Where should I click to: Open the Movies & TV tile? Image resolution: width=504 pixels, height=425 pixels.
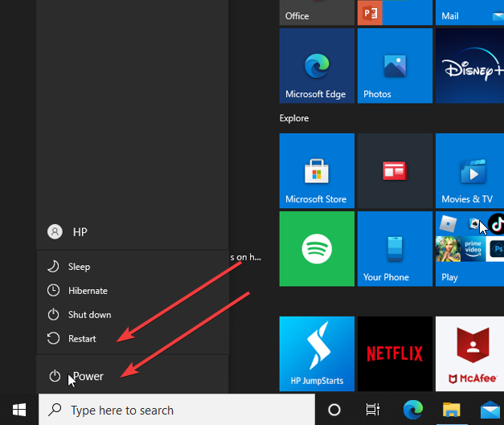click(469, 170)
